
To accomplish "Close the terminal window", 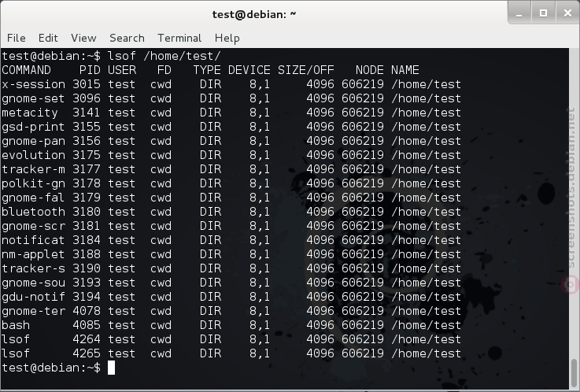I will point(567,13).
